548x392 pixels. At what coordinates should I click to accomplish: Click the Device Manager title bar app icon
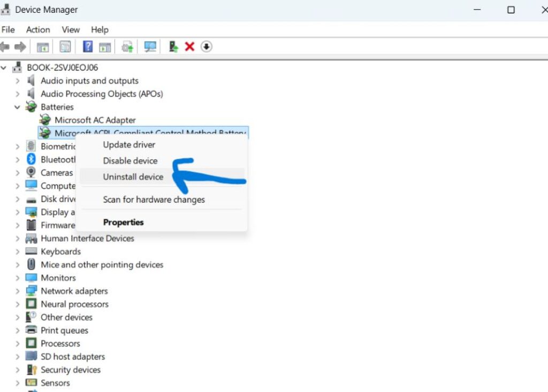[x=5, y=10]
